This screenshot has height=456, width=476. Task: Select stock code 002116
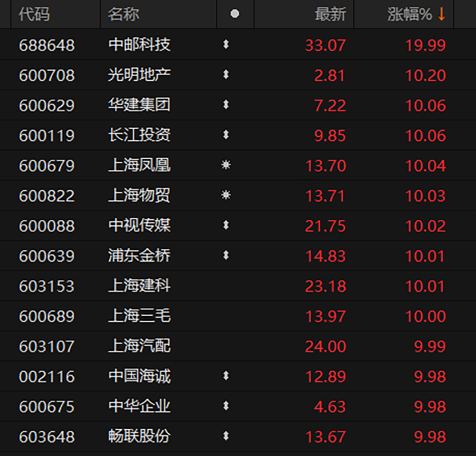click(x=47, y=376)
